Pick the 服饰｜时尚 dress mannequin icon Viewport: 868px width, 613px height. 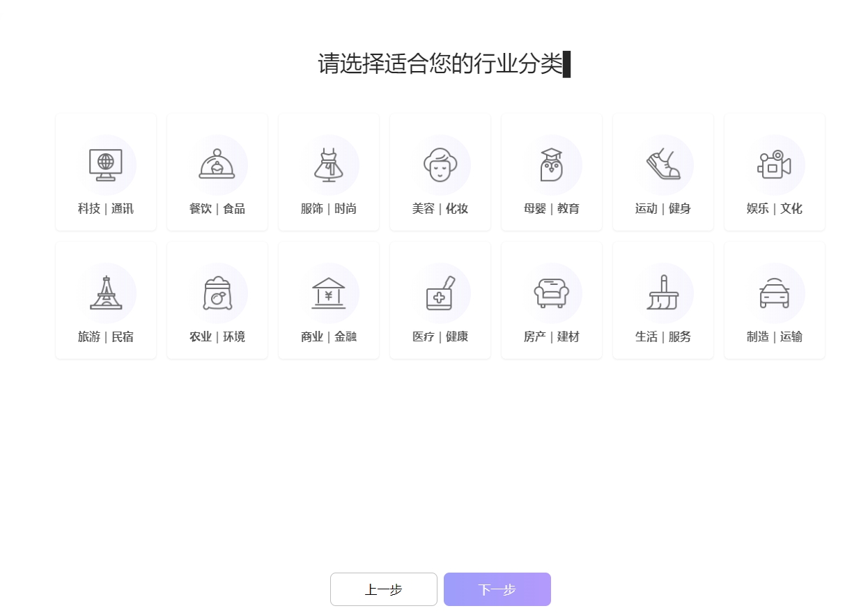(x=329, y=165)
